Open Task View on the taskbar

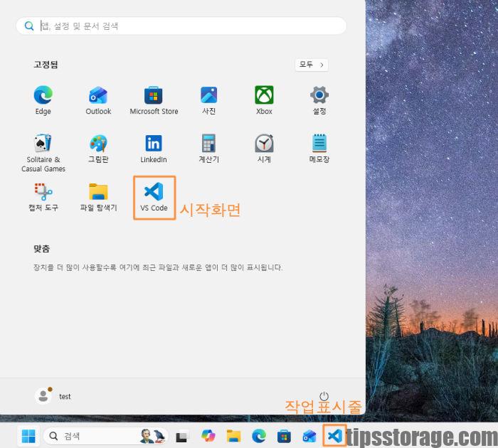point(182,436)
